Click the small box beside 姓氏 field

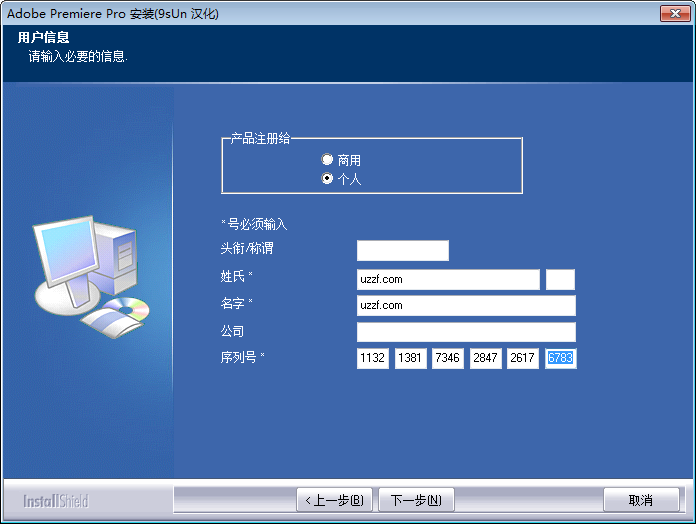(x=560, y=280)
